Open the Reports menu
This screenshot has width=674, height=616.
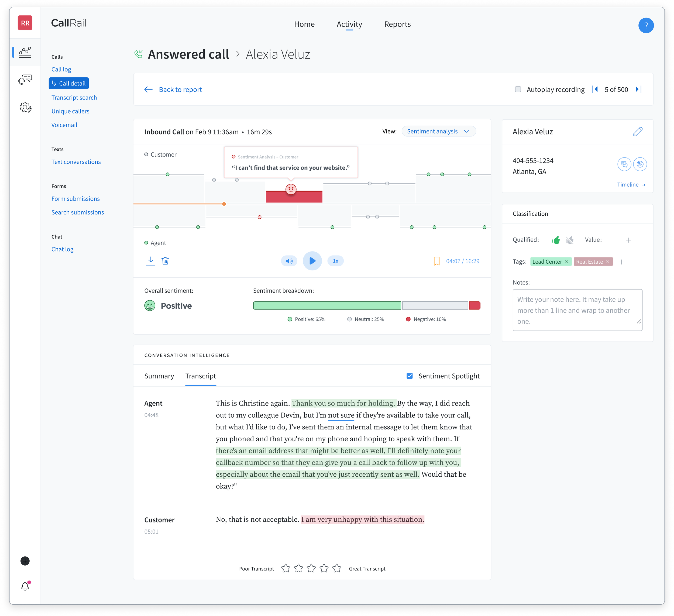coord(397,24)
